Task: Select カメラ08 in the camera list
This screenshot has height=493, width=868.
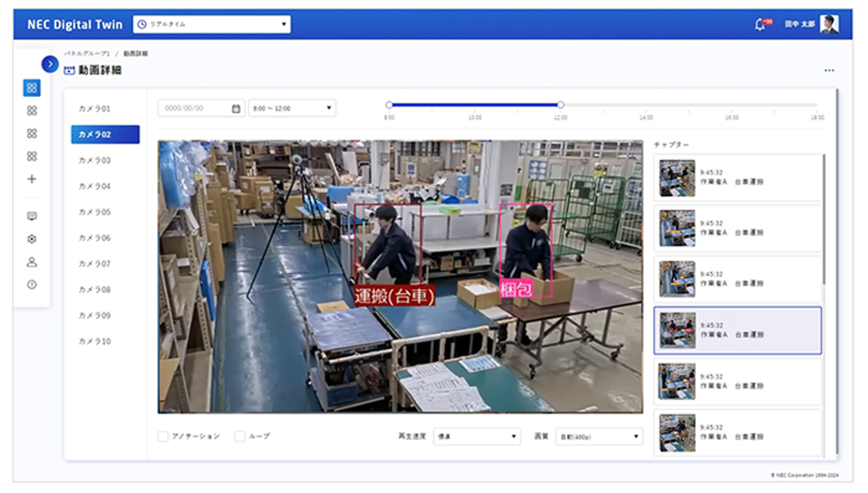Action: click(x=95, y=290)
